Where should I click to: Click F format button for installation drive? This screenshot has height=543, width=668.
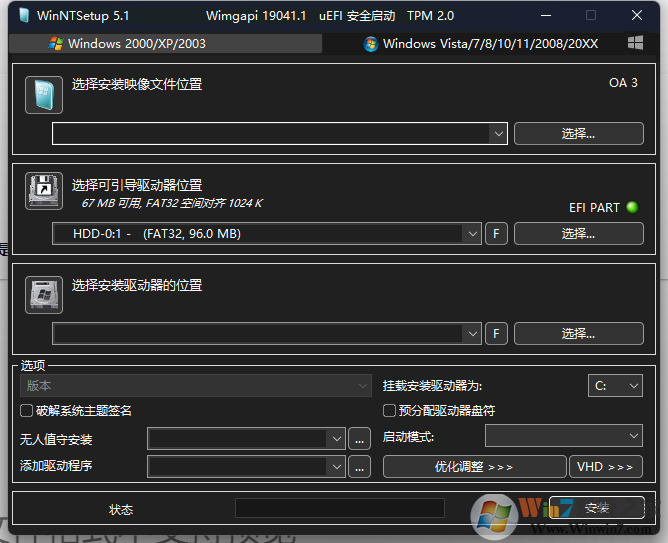click(x=496, y=333)
